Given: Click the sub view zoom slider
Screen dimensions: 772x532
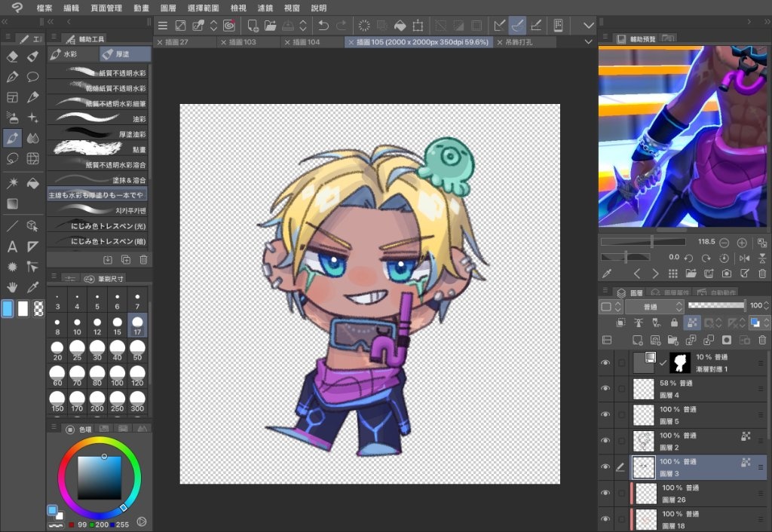Looking at the screenshot, I should point(643,242).
